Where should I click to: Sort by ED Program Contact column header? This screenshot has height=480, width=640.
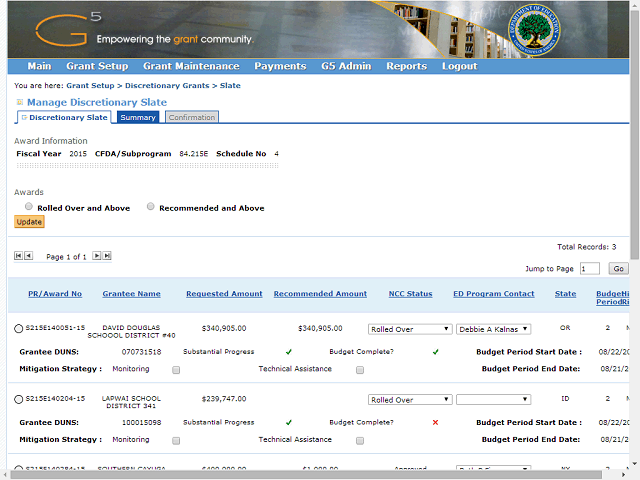tap(493, 294)
